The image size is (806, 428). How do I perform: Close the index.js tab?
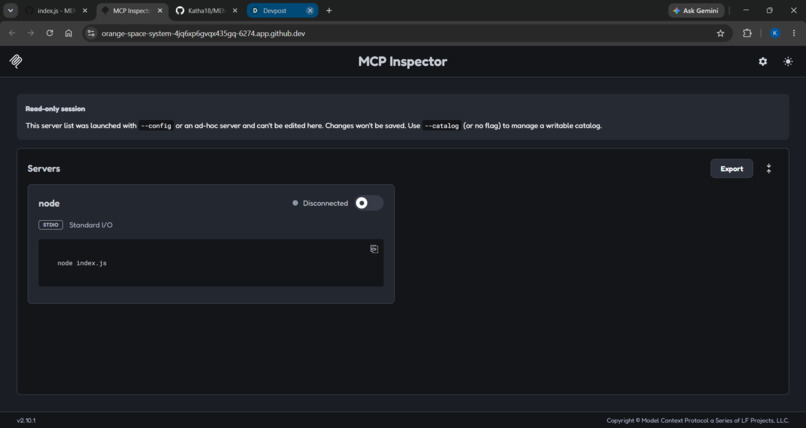click(x=85, y=10)
